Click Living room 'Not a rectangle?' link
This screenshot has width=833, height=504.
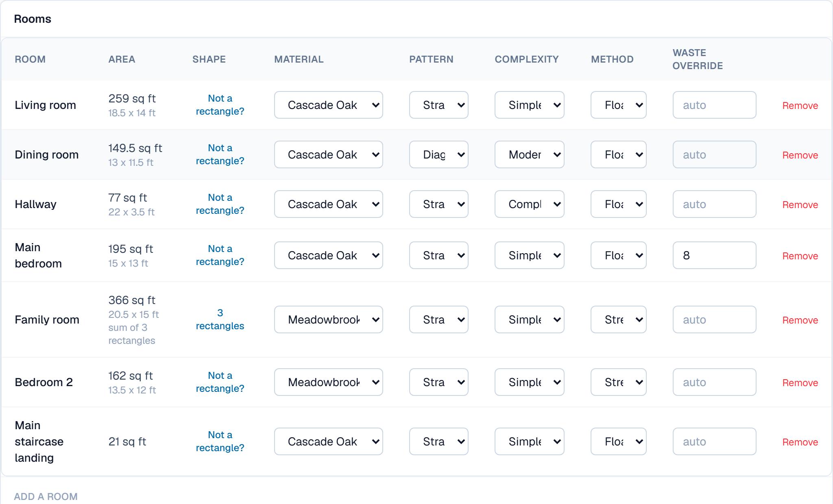[x=220, y=105]
